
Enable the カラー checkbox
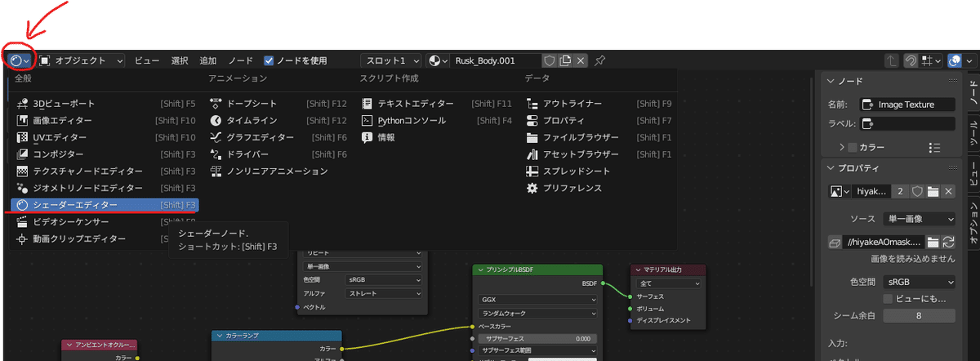853,147
